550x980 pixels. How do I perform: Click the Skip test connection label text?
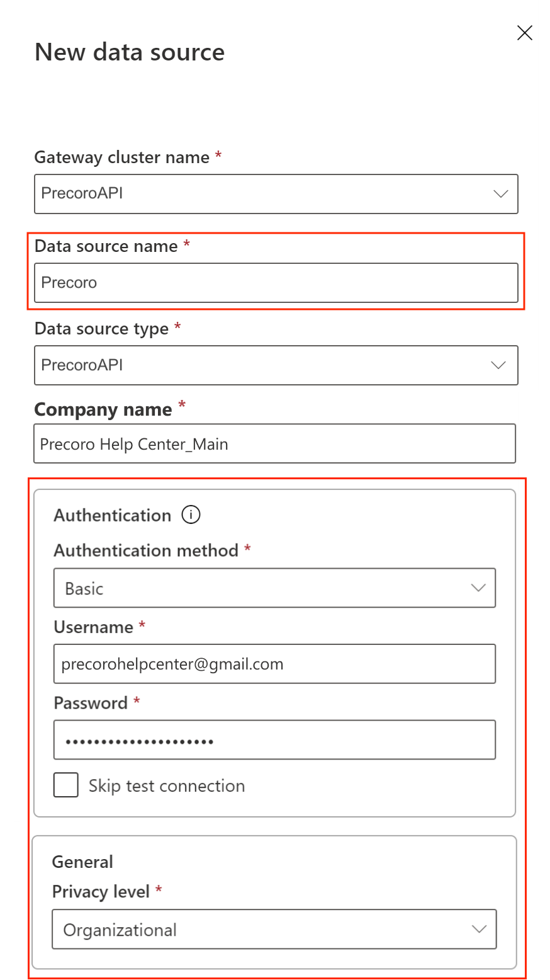point(166,786)
